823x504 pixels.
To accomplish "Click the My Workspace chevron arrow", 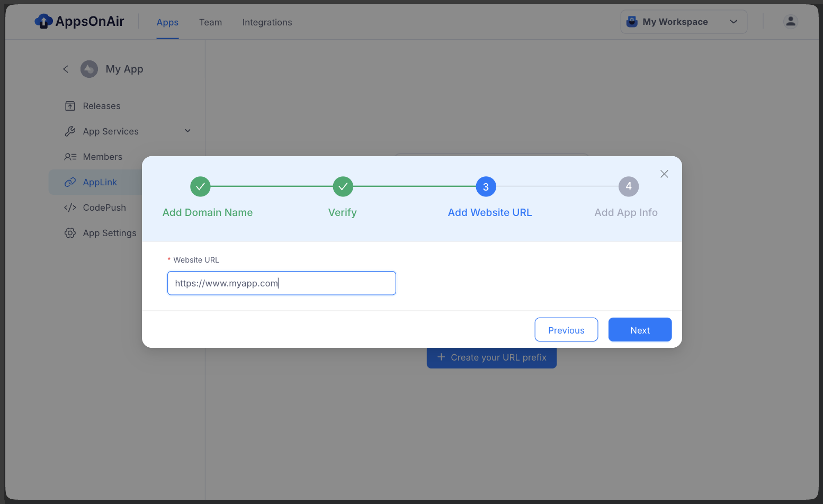I will (x=733, y=22).
